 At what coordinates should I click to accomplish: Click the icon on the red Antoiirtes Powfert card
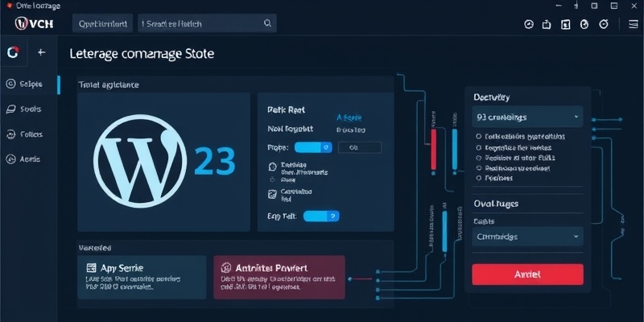(226, 268)
